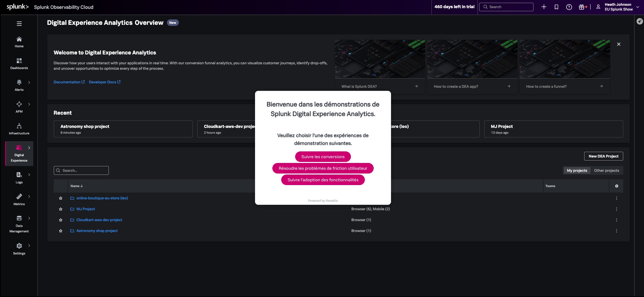Open online-boutique-eu-store (leo) project link
This screenshot has height=297, width=644.
102,198
